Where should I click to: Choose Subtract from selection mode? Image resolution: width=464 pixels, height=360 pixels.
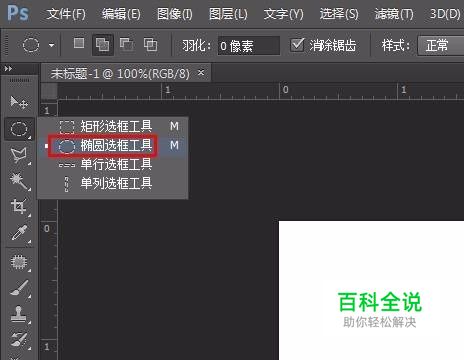127,44
